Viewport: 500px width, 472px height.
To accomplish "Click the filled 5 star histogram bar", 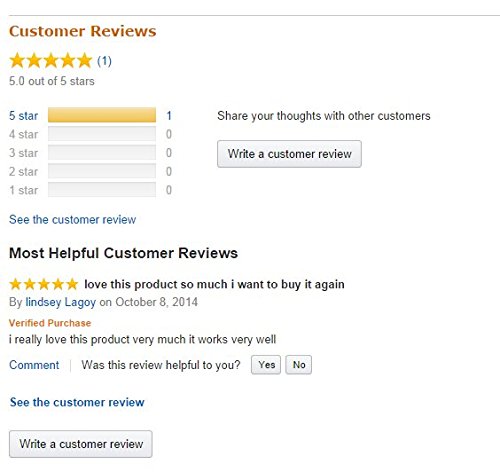I will (x=102, y=115).
